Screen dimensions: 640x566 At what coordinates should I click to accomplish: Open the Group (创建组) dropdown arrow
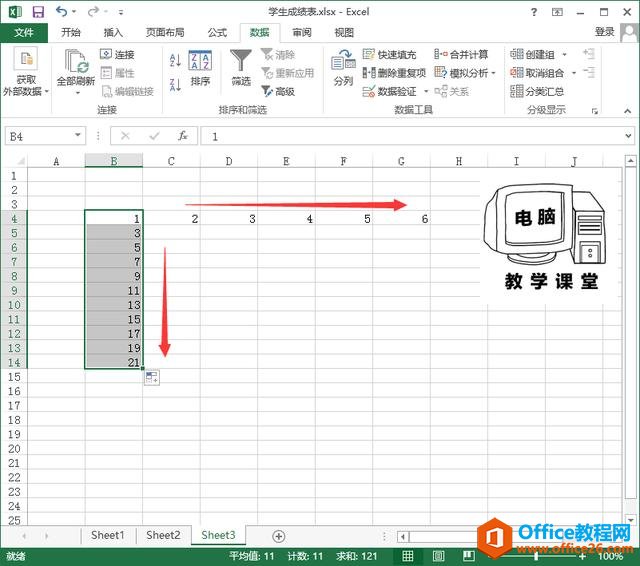point(564,54)
